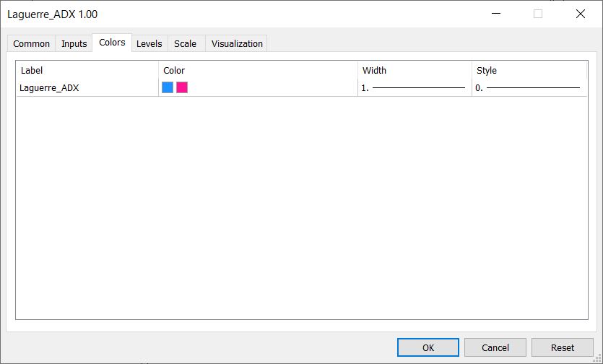The width and height of the screenshot is (603, 364).
Task: Go to the Levels tab
Action: pyautogui.click(x=149, y=43)
